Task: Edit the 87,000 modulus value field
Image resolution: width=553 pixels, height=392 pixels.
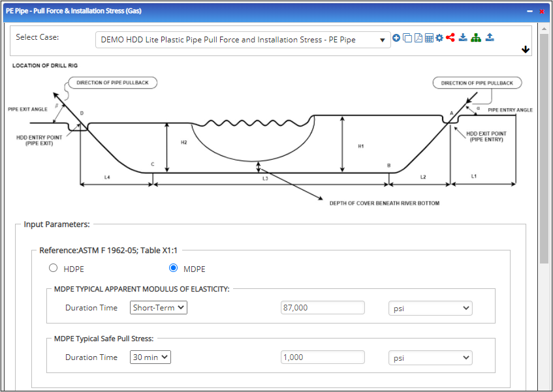Action: [323, 307]
